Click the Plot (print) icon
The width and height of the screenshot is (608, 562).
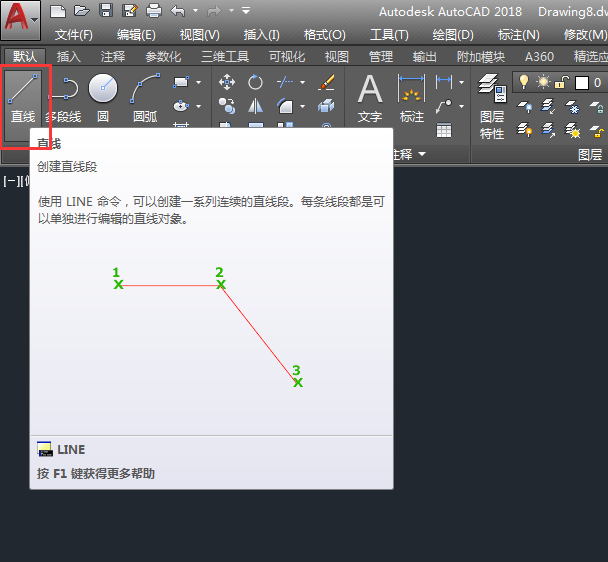pyautogui.click(x=154, y=10)
